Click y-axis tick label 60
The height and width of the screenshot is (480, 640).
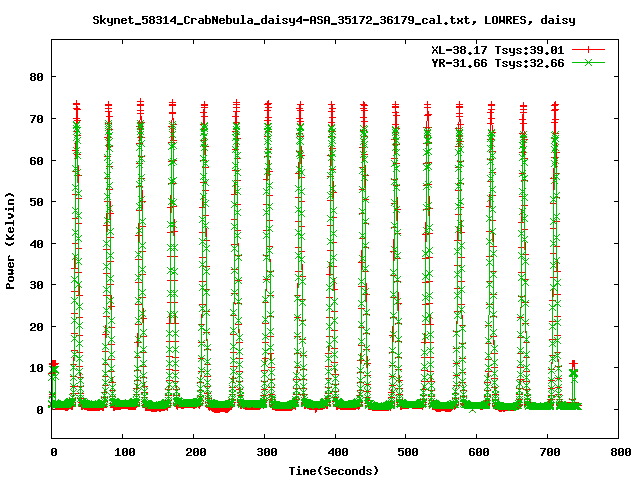coord(37,161)
